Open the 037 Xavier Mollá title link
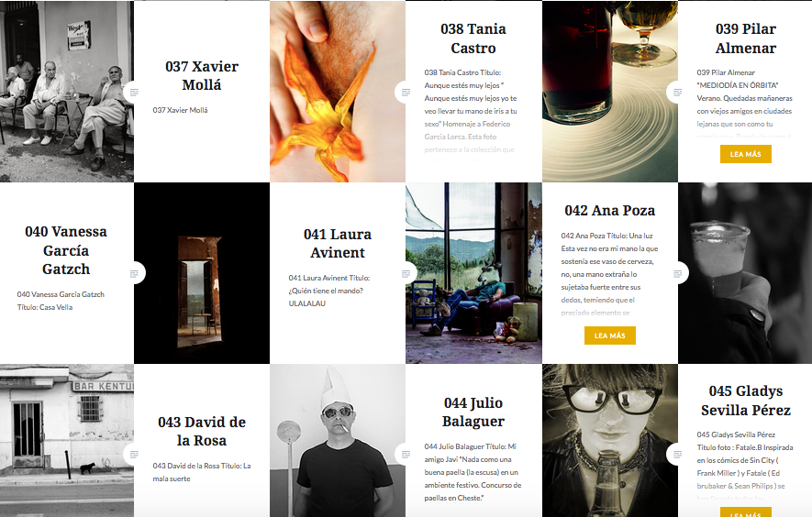 click(x=202, y=75)
